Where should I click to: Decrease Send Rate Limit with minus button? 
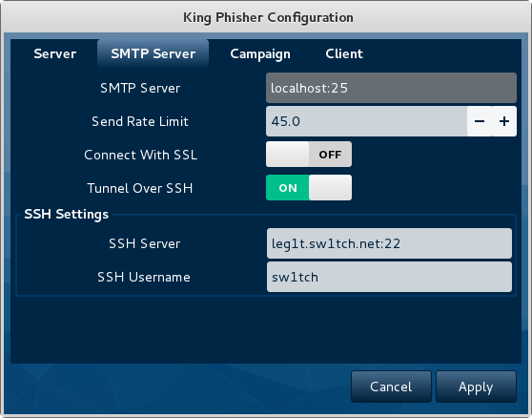(x=480, y=121)
